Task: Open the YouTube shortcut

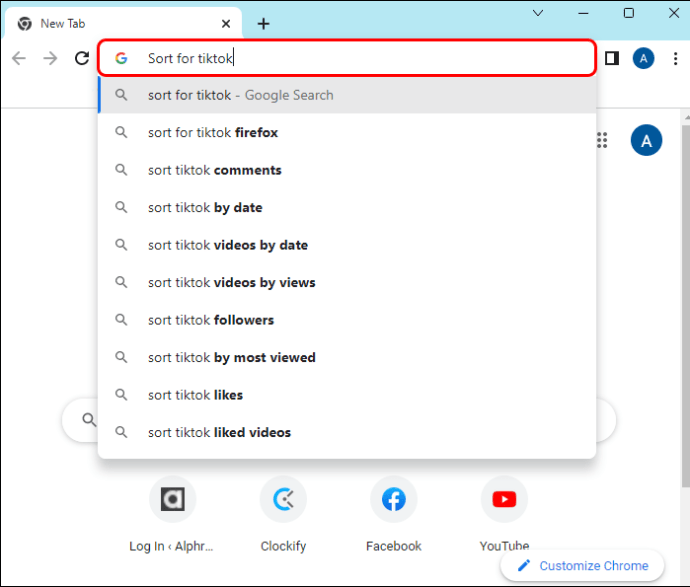Action: point(504,500)
